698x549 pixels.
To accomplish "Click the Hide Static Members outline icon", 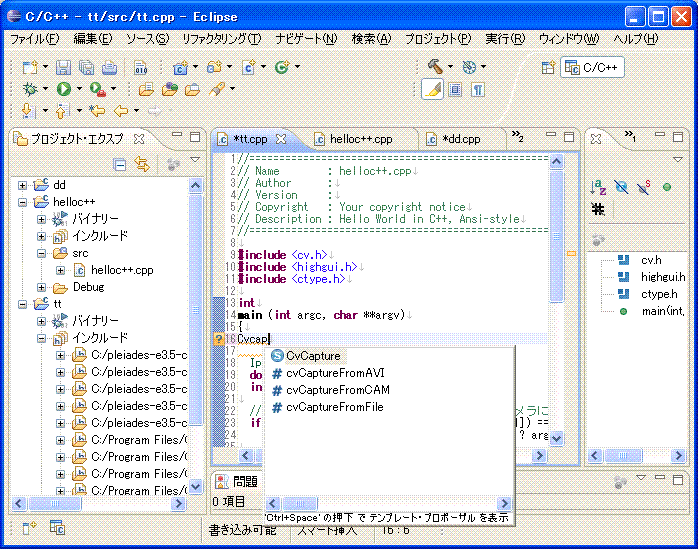I will pyautogui.click(x=644, y=187).
